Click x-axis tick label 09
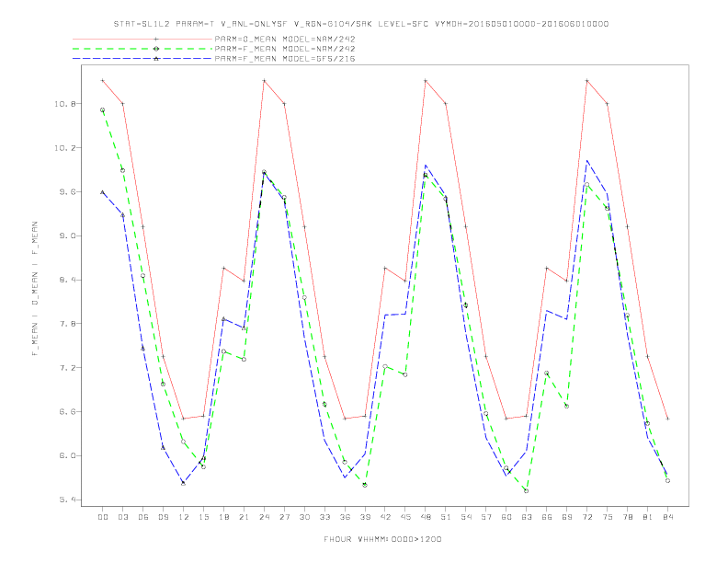This screenshot has width=728, height=563. (163, 517)
